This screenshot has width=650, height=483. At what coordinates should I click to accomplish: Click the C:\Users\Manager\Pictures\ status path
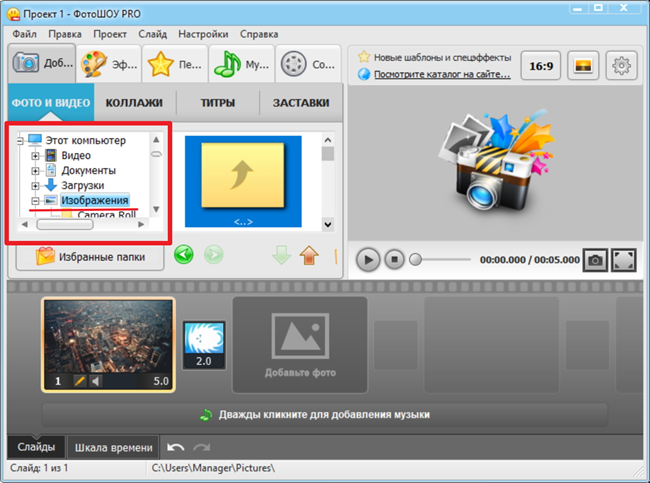click(213, 468)
